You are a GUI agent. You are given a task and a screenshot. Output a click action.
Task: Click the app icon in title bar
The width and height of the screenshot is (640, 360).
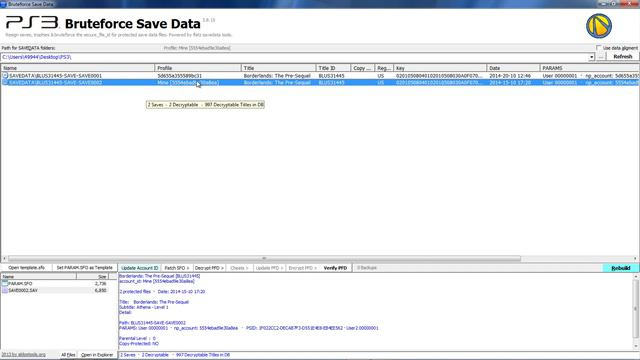point(4,4)
